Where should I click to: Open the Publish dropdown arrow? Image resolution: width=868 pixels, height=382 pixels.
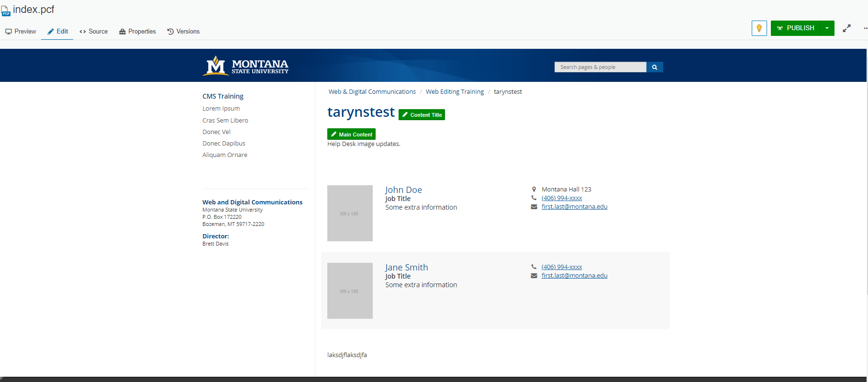(x=827, y=28)
